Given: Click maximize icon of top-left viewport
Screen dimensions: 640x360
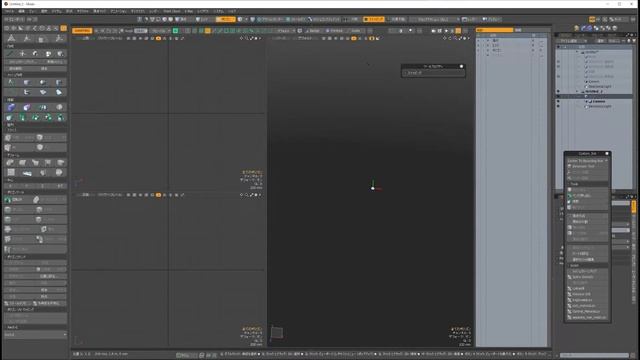Looking at the screenshot, I should point(251,38).
